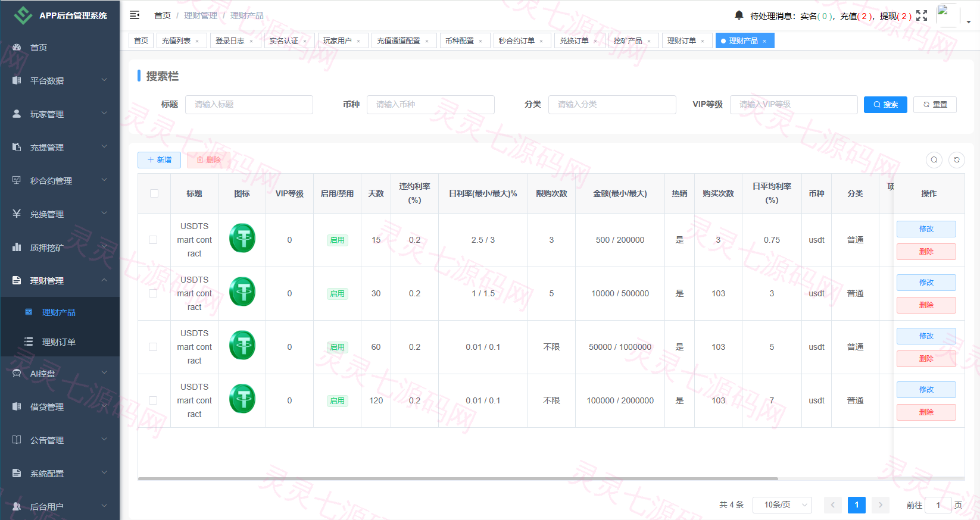Screen dimensions: 980x520
Task: Expand 秒合约管理 sidebar menu
Action: pyautogui.click(x=60, y=180)
